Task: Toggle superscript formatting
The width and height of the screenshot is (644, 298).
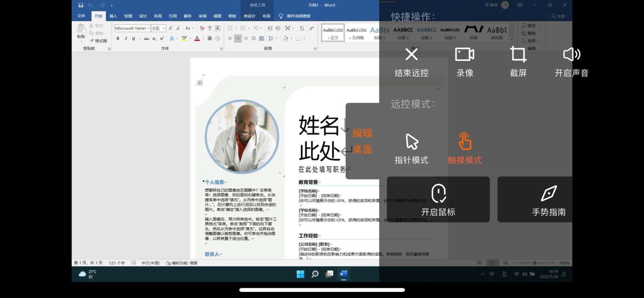Action: (x=162, y=39)
